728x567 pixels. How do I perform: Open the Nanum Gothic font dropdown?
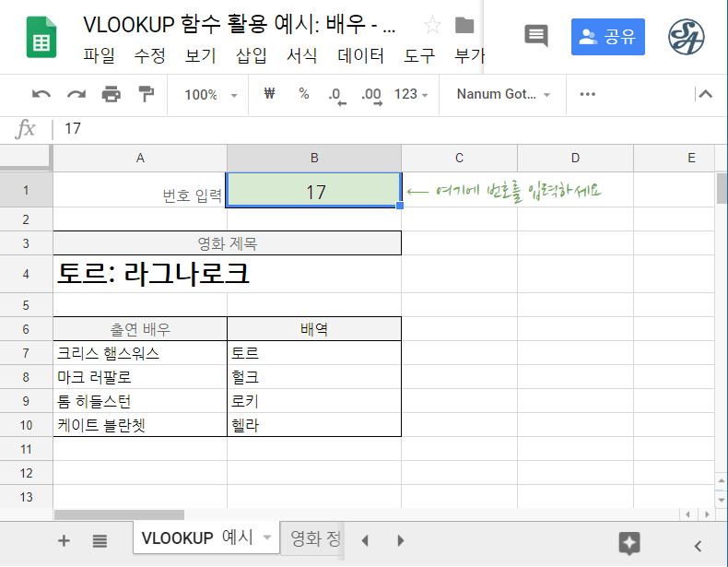click(503, 94)
